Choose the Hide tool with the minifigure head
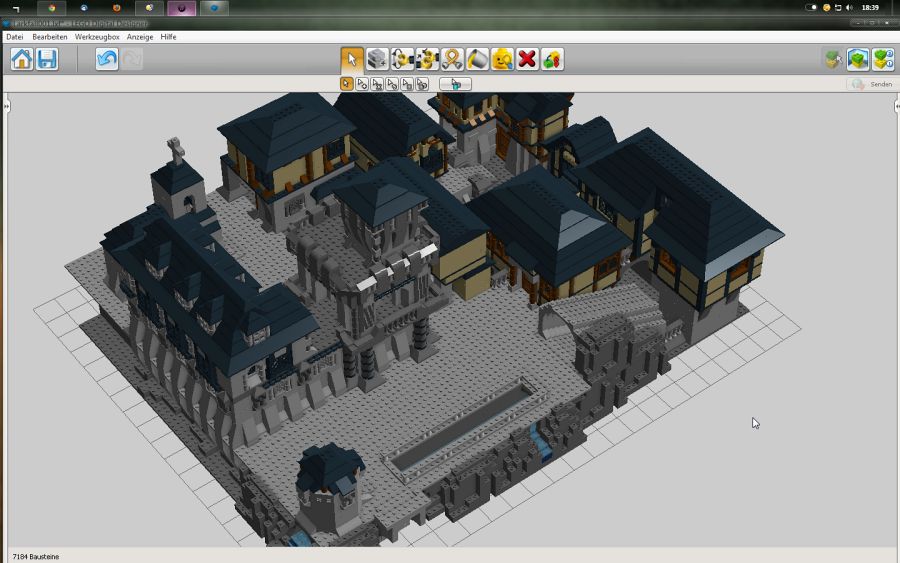 (502, 59)
